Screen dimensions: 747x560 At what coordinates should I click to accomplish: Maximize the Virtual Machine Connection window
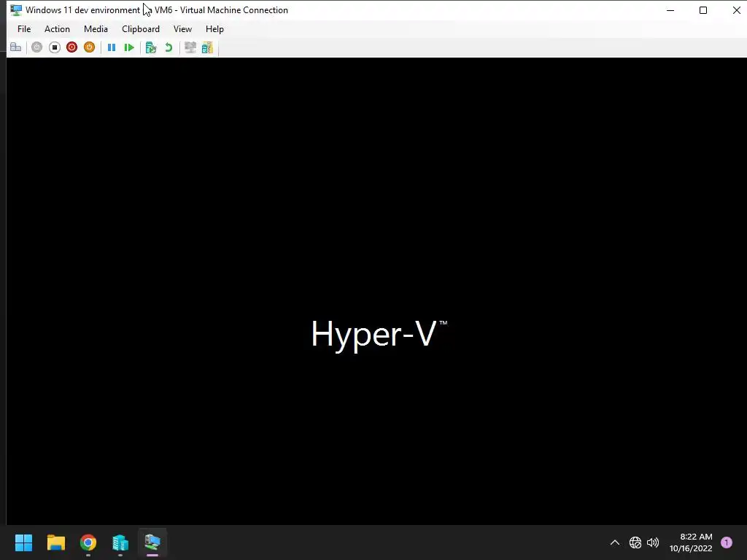(703, 10)
